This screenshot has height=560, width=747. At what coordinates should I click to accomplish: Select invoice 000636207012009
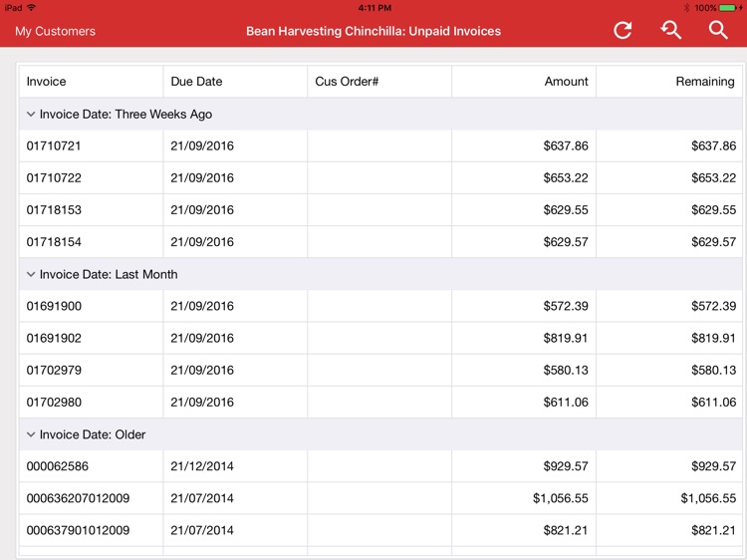pos(78,498)
